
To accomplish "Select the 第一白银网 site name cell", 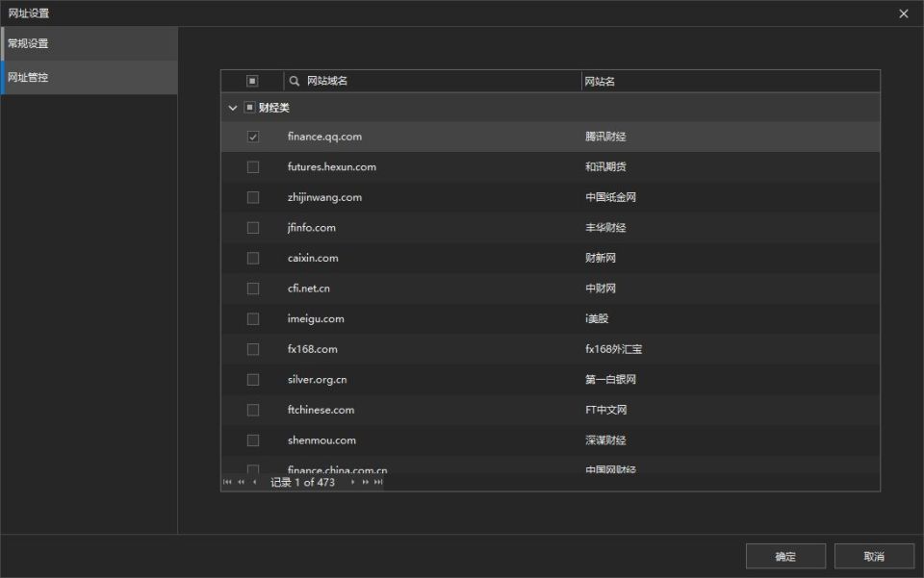I will pos(610,380).
